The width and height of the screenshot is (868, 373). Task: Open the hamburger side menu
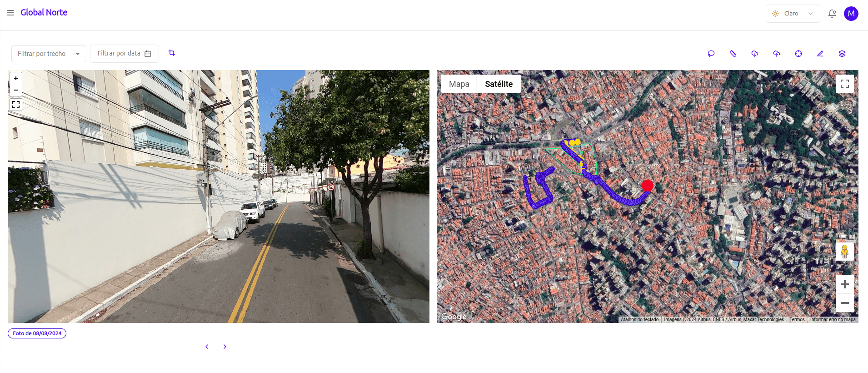(x=10, y=13)
